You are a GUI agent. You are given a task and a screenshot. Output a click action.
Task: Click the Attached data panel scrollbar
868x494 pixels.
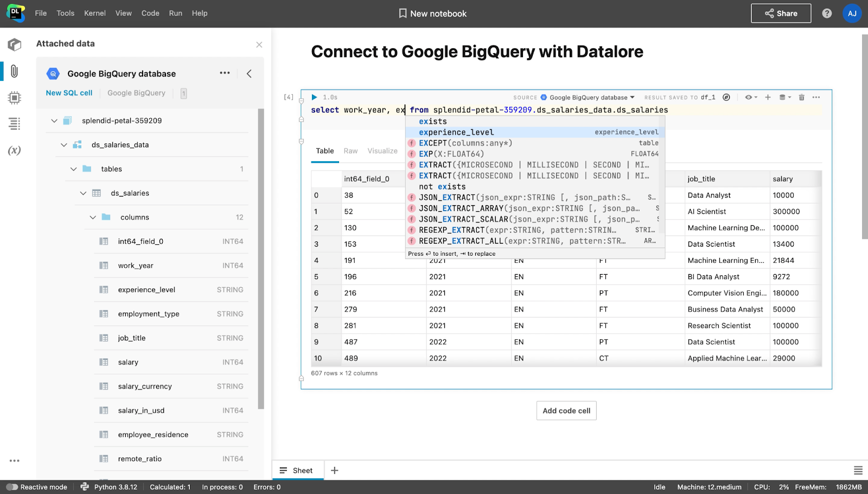point(261,259)
